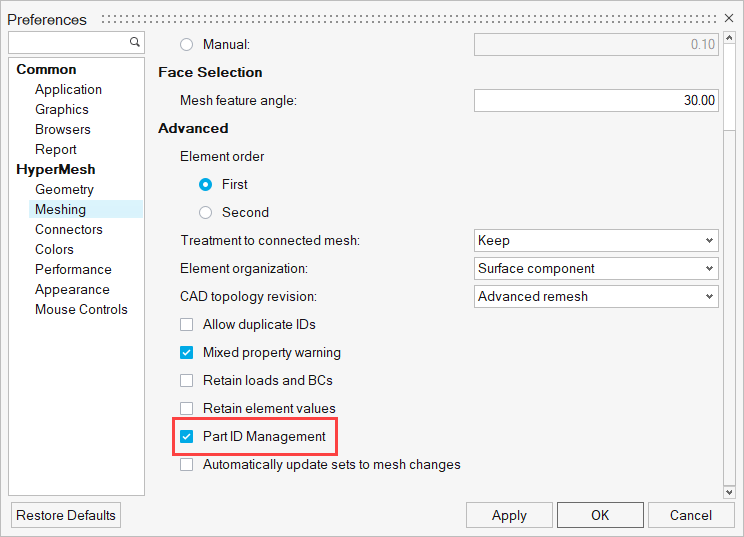This screenshot has width=744, height=537.
Task: Open Treatment to connected mesh dropdown
Action: [596, 241]
